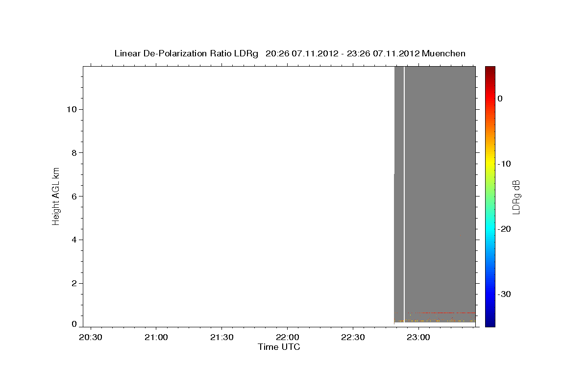Click the height tick label 4
Viewport: 588px width, 392px height.
click(x=74, y=240)
